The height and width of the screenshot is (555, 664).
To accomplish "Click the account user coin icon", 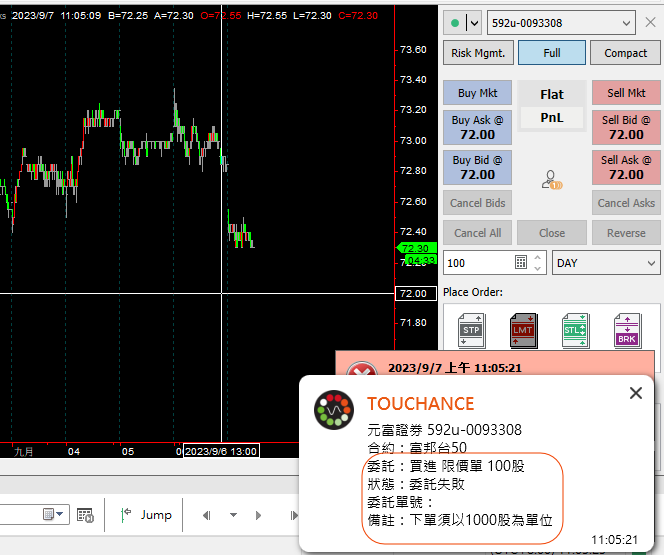I will (551, 180).
